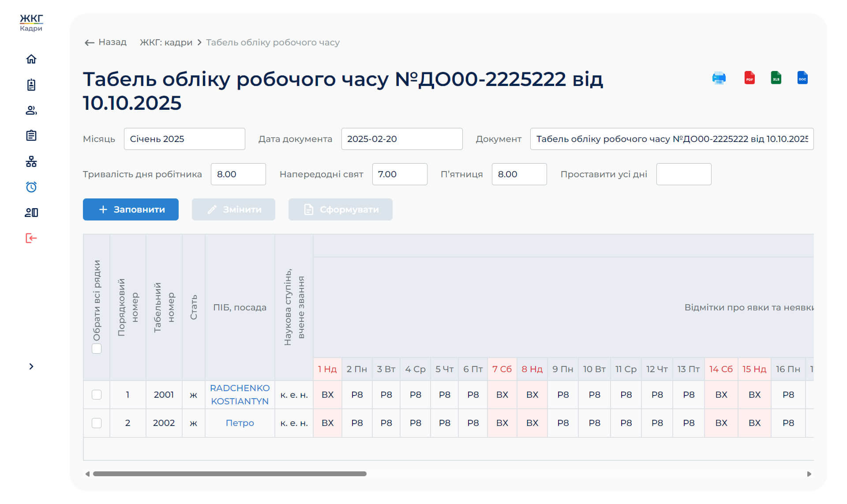Click the Проставити усі дні input
The width and height of the screenshot is (847, 504).
coord(683,174)
